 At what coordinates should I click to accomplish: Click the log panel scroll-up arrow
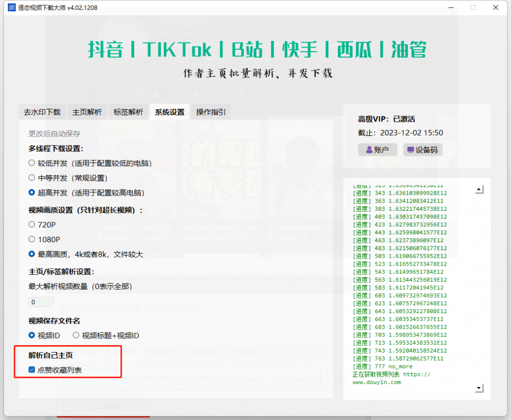480,189
